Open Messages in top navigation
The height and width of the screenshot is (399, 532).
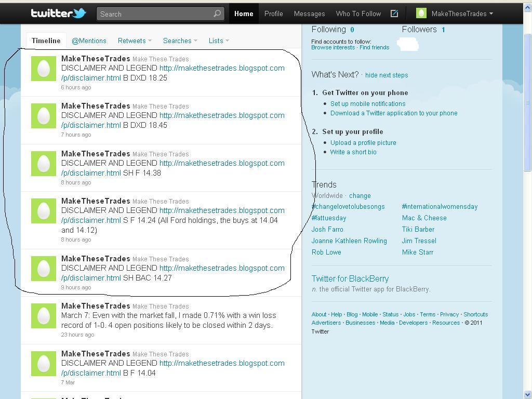coord(310,14)
